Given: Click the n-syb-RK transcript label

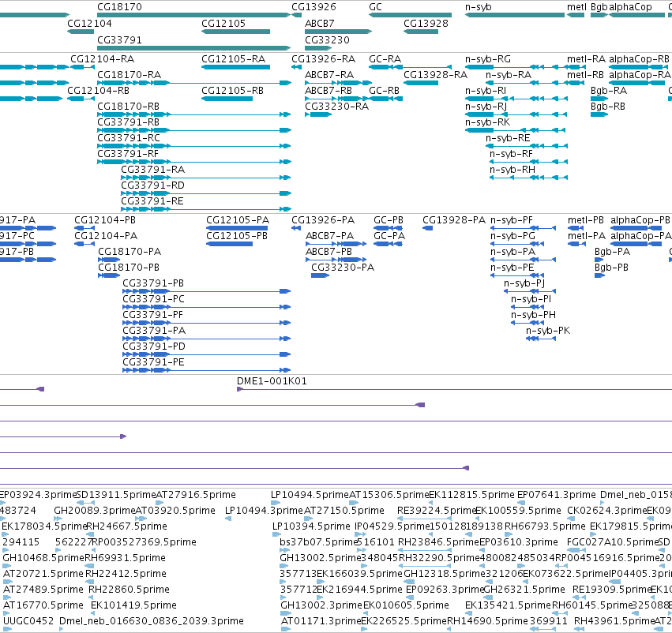Looking at the screenshot, I should pyautogui.click(x=488, y=122).
